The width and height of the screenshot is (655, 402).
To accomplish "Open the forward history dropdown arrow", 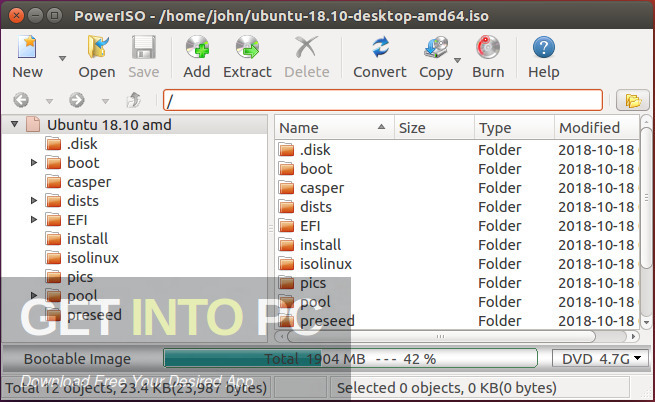I will coord(105,101).
